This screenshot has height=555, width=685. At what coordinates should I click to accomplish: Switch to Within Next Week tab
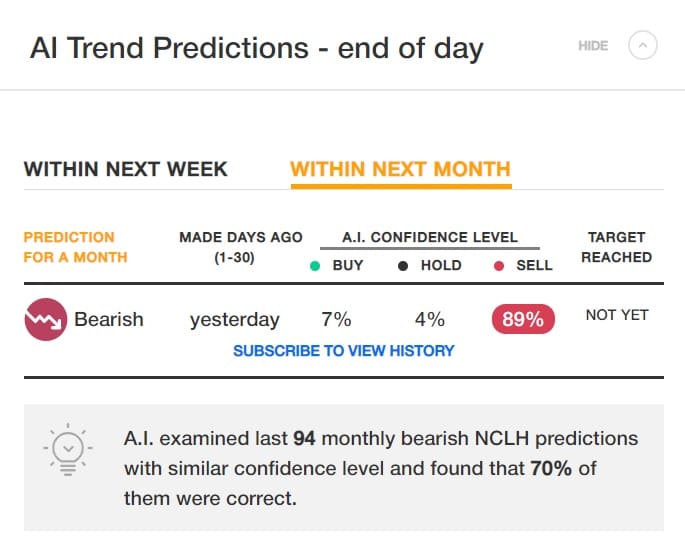pyautogui.click(x=126, y=169)
